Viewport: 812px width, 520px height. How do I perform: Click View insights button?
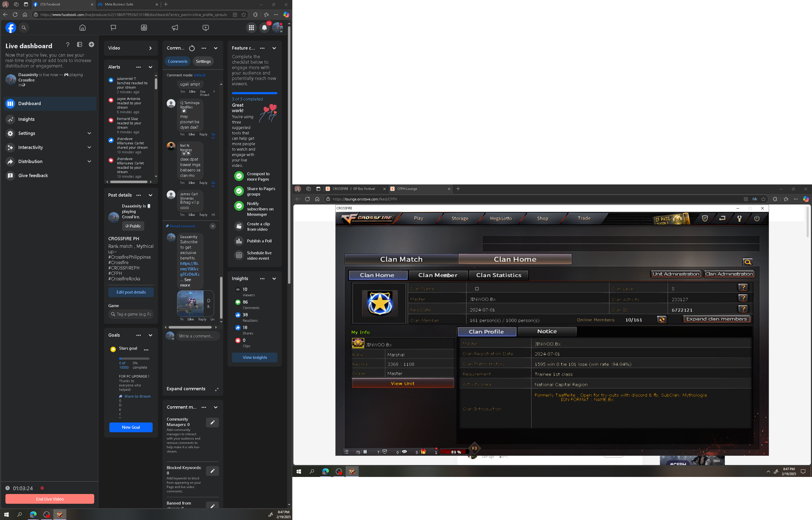(255, 357)
